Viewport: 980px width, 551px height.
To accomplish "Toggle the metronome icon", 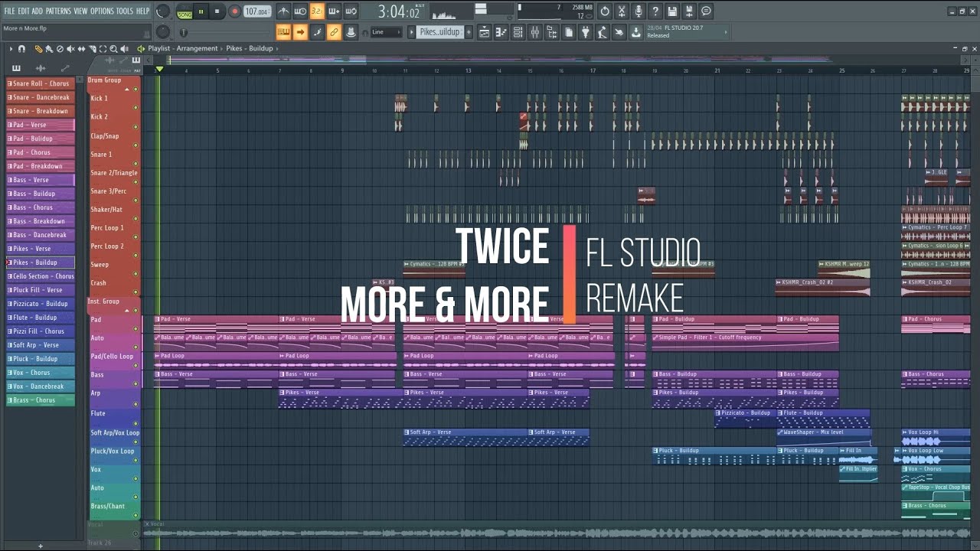I will (x=284, y=11).
